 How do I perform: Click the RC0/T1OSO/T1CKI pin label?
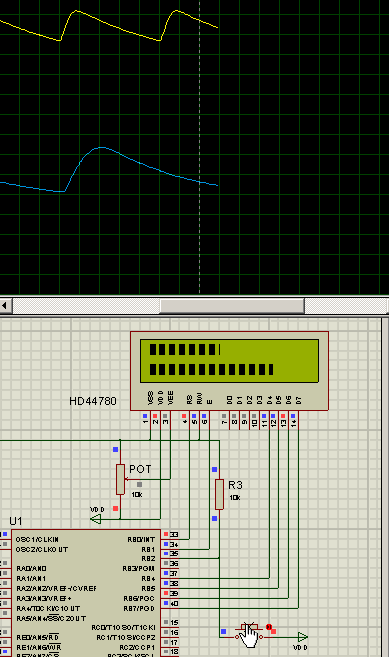click(x=123, y=627)
